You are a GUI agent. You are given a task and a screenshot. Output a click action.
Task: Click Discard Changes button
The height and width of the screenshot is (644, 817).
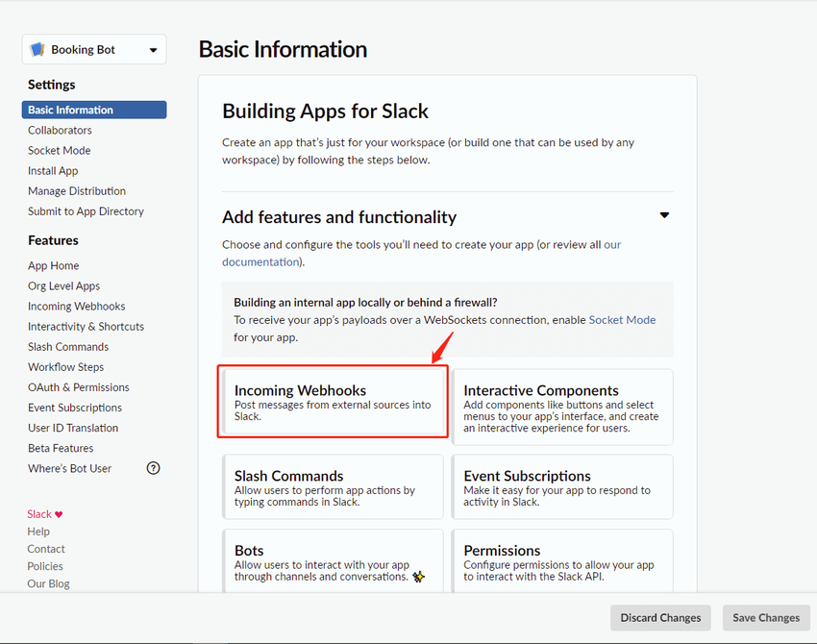coord(660,617)
